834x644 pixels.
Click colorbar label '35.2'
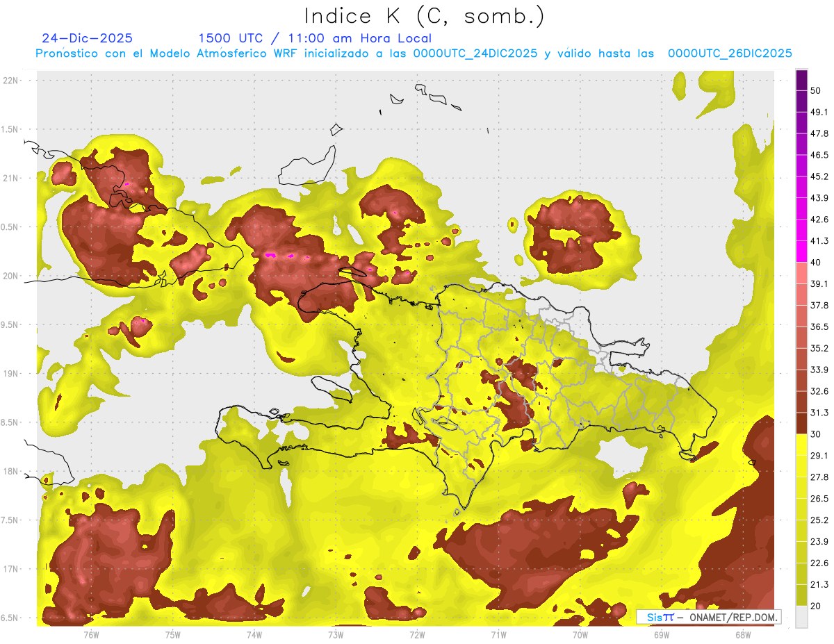tap(819, 348)
